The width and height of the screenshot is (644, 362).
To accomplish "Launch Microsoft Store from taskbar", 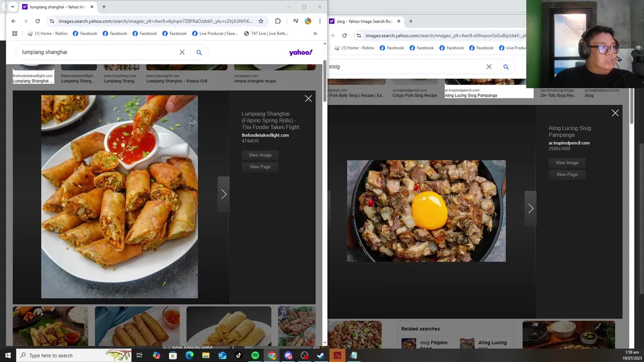I will point(173,355).
